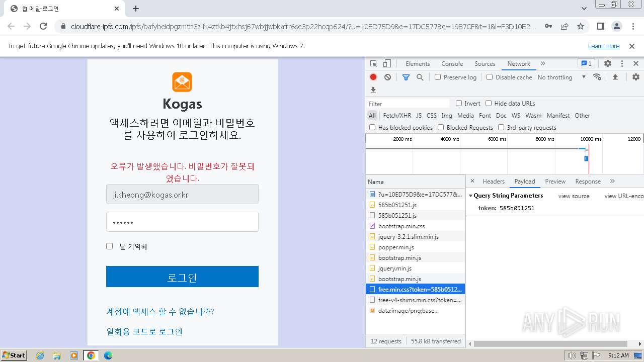The height and width of the screenshot is (362, 644).
Task: Click the one-time code login link
Action: pos(144,332)
